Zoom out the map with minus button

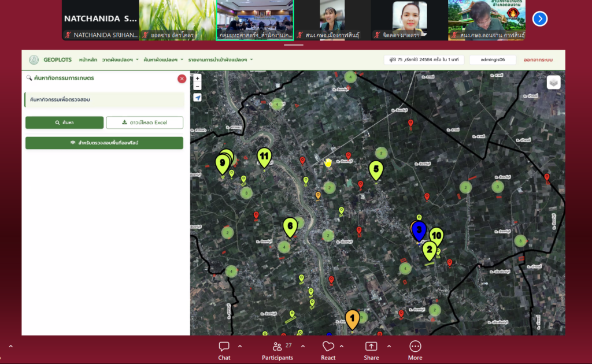coord(198,87)
